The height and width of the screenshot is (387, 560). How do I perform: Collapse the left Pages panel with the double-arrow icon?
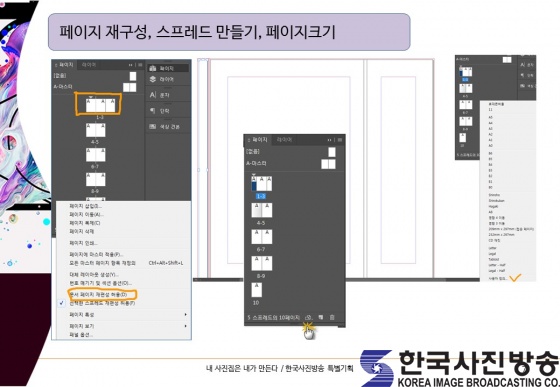(131, 65)
